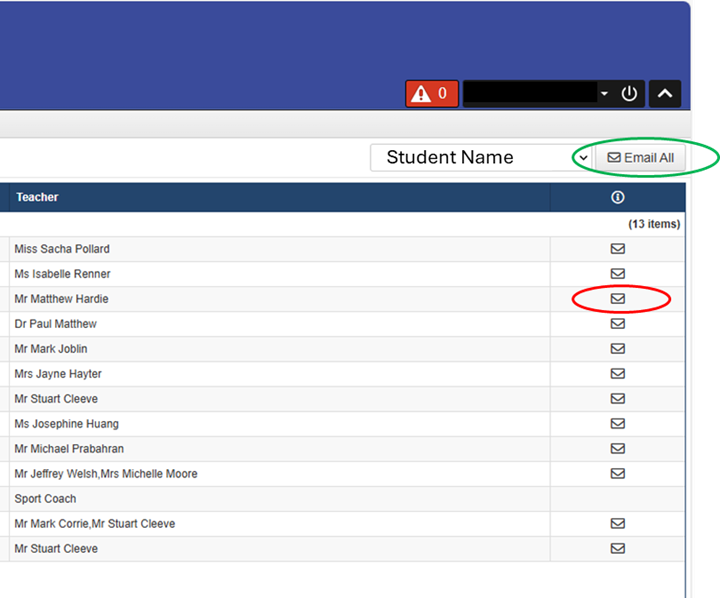Select the Dr Paul Matthew name
The height and width of the screenshot is (598, 720).
56,324
